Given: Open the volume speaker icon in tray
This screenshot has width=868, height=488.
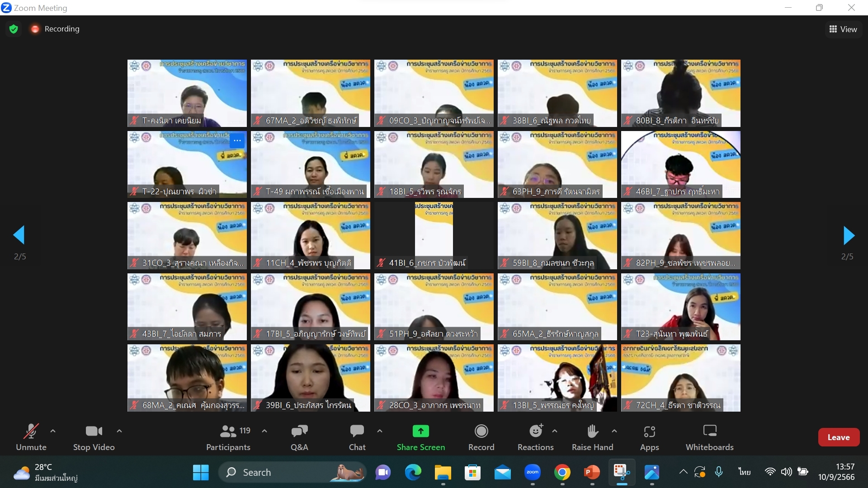Looking at the screenshot, I should coord(787,472).
